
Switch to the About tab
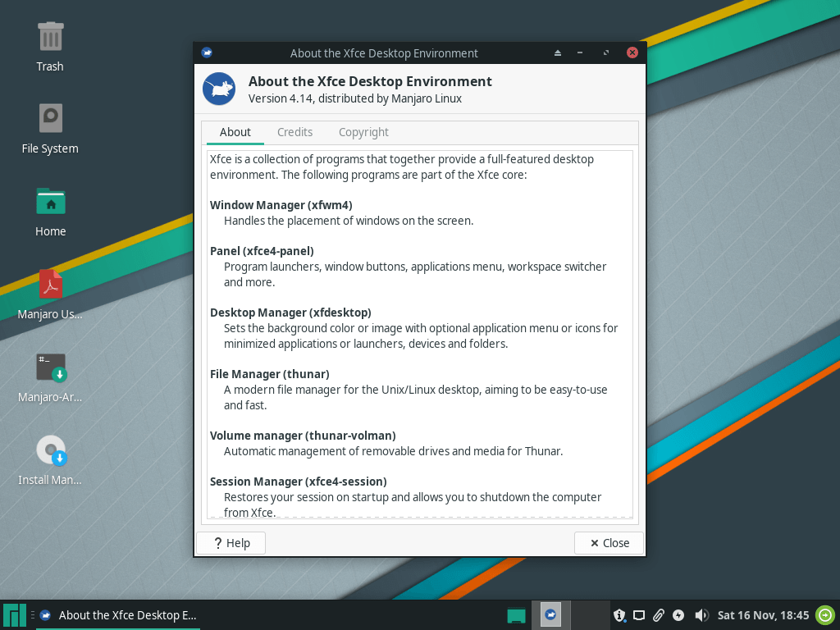coord(235,132)
